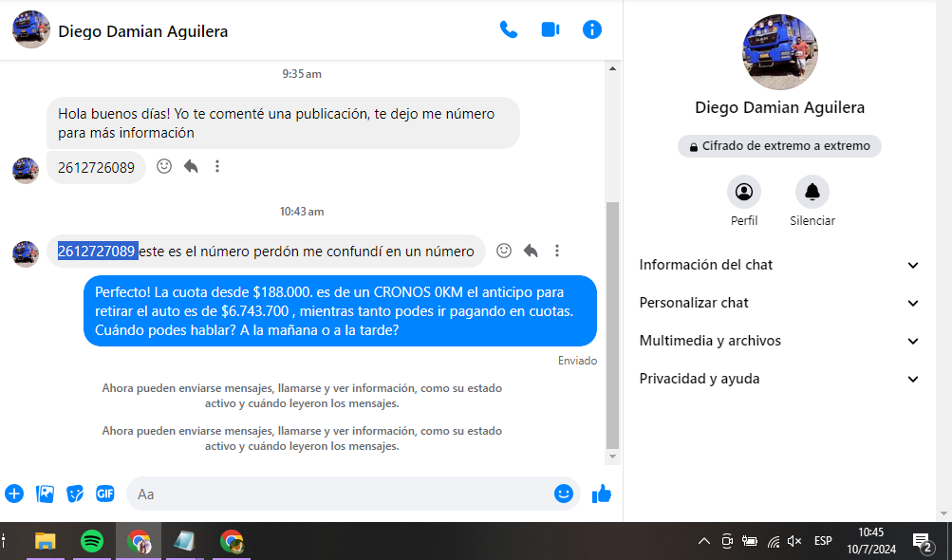Screen dimensions: 952x560
Task: Switch ESP keyboard language indicator
Action: 823,541
